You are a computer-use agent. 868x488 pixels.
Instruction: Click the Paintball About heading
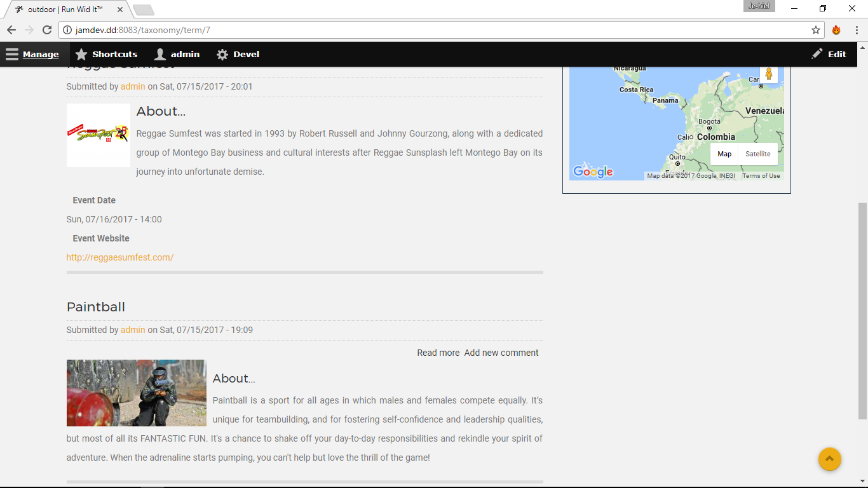point(234,379)
